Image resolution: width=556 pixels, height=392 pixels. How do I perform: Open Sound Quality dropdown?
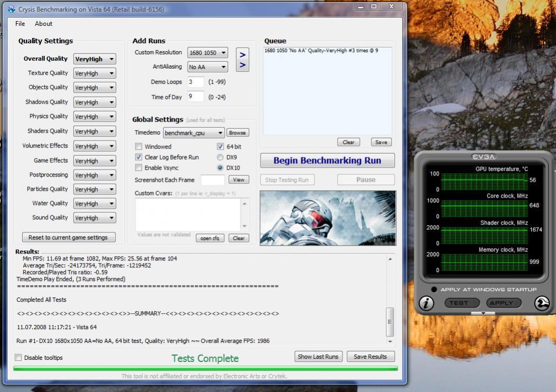point(95,218)
